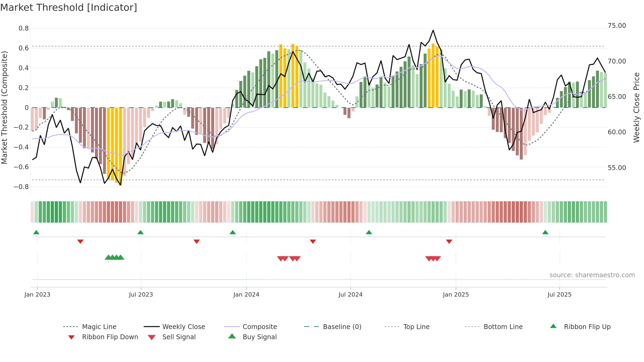The width and height of the screenshot is (644, 362).
Task: Click the Weekly Close peak above 0.6 in late 2024
Action: click(433, 30)
